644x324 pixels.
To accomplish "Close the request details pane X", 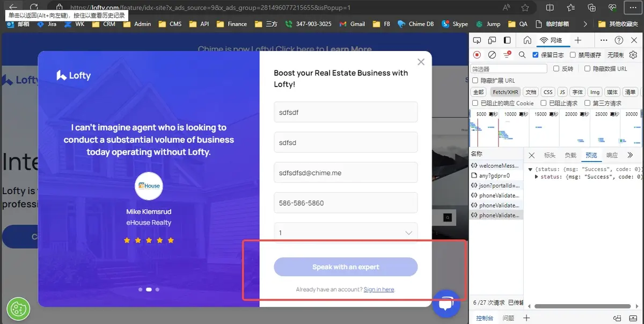I will (531, 155).
